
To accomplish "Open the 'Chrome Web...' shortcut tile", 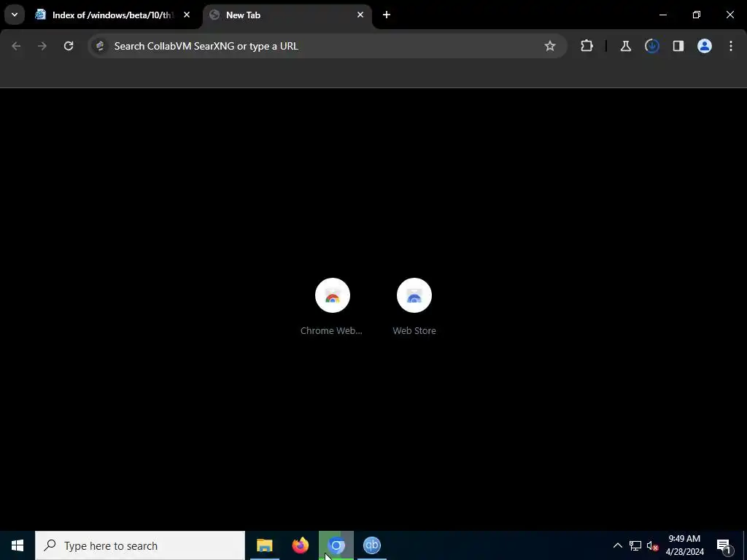I will (332, 307).
